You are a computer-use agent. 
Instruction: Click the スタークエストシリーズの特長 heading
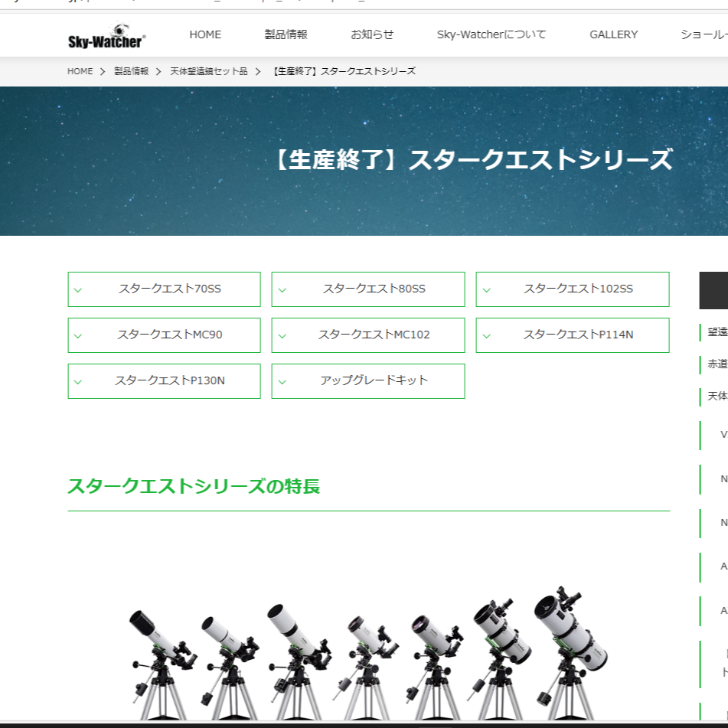pos(194,486)
